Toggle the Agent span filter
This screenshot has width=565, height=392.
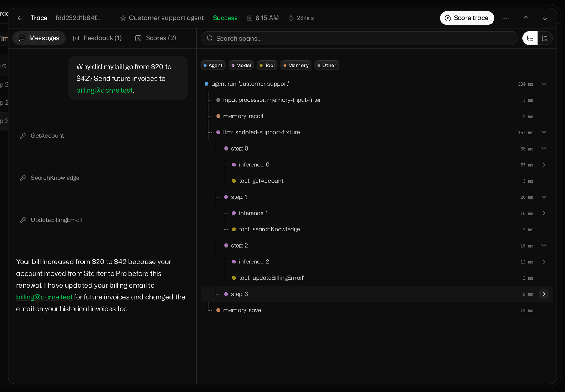(x=213, y=65)
